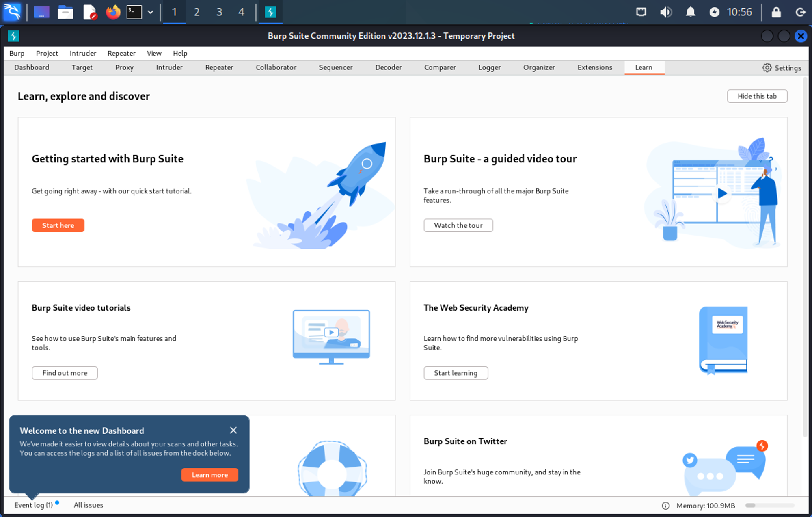Click the Web Security Academy book icon
This screenshot has height=517, width=812.
tap(723, 340)
